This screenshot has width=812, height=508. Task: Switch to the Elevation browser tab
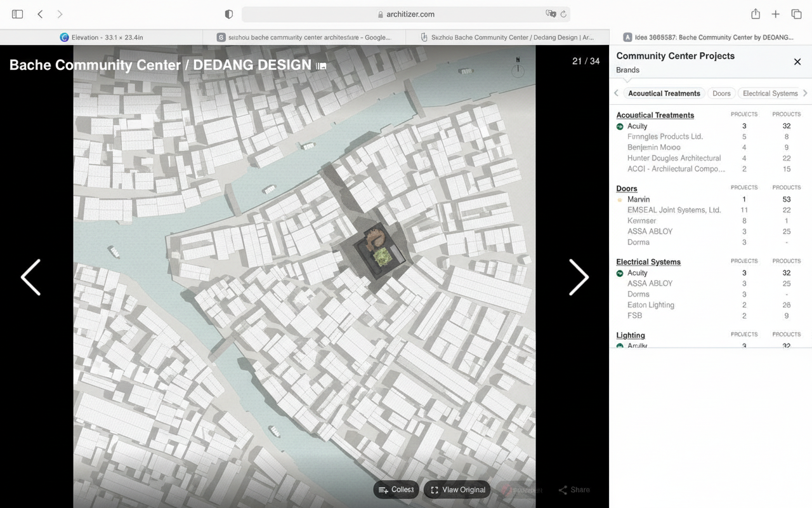click(101, 37)
